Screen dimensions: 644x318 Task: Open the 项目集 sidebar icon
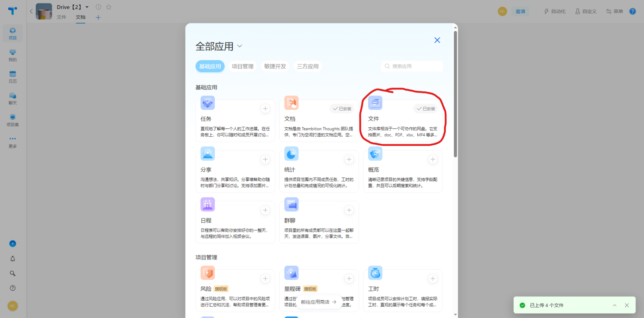[x=13, y=120]
